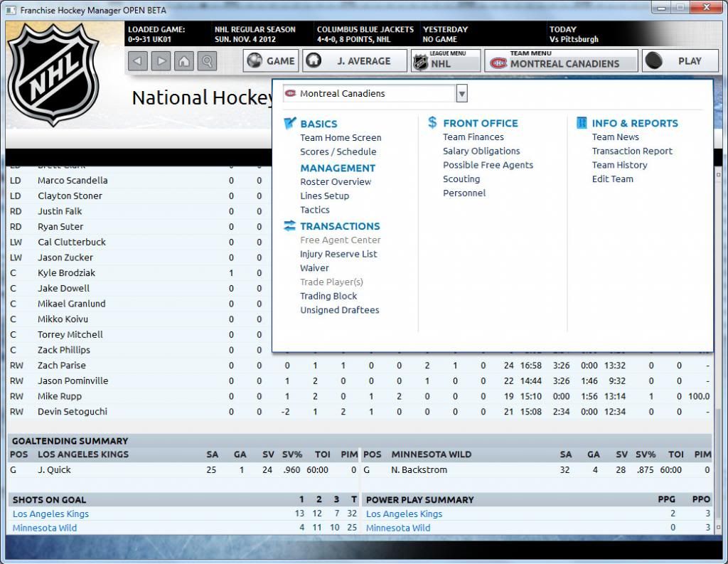The width and height of the screenshot is (728, 564).
Task: Click the home navigation icon
Action: coord(184,61)
